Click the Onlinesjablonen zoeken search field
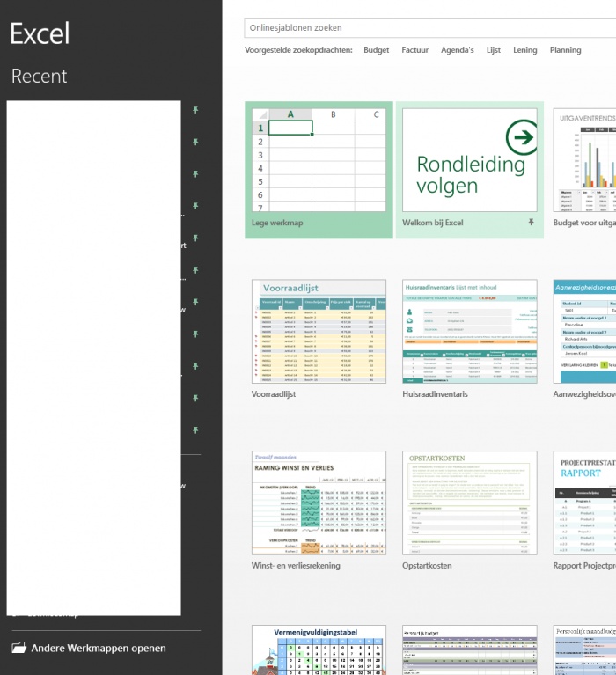Screen dimensions: 616x675 click(430, 28)
